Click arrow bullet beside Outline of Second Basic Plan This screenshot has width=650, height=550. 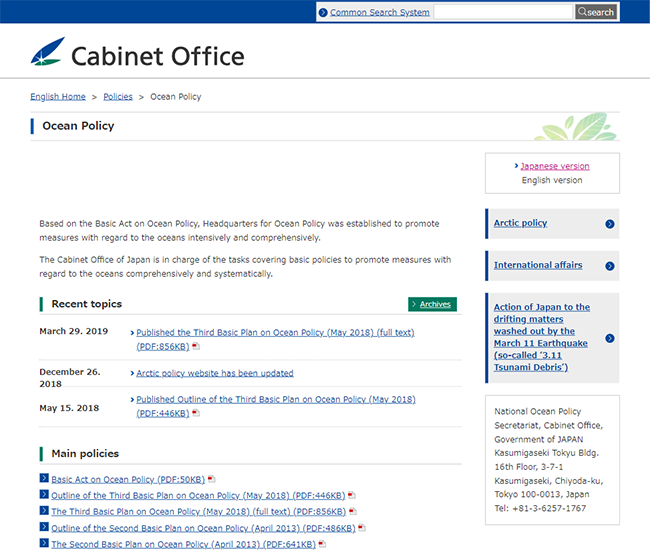click(44, 526)
